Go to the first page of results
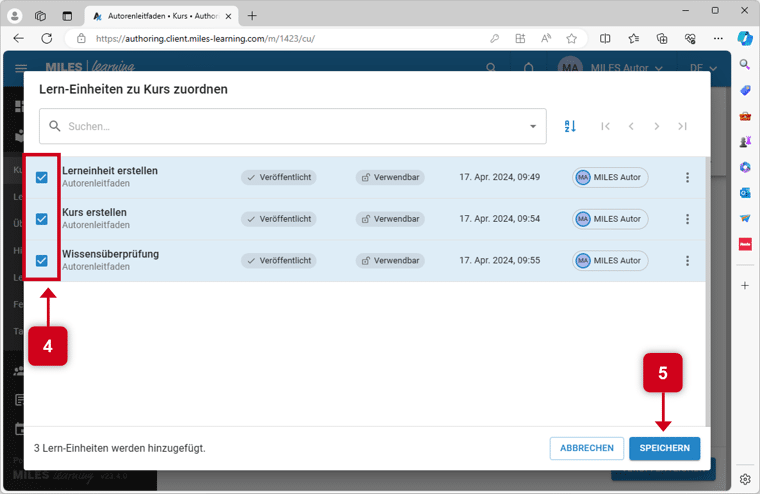Screen dimensions: 760x494 pos(605,126)
